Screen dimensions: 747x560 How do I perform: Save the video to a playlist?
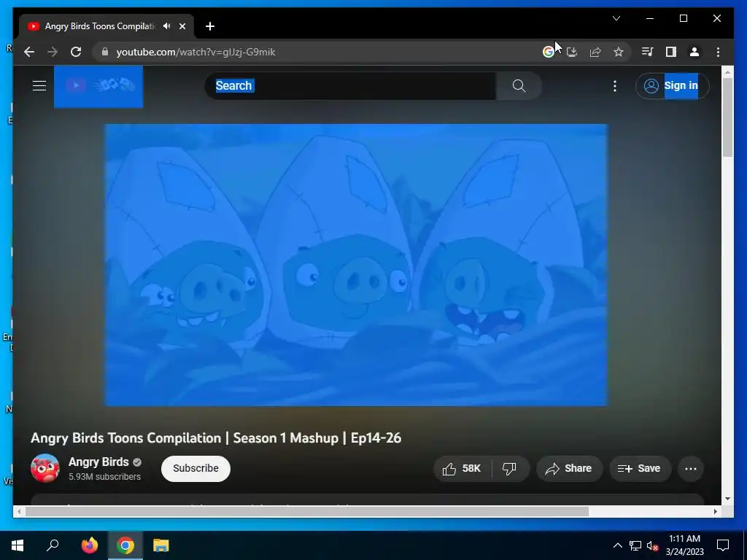(639, 469)
